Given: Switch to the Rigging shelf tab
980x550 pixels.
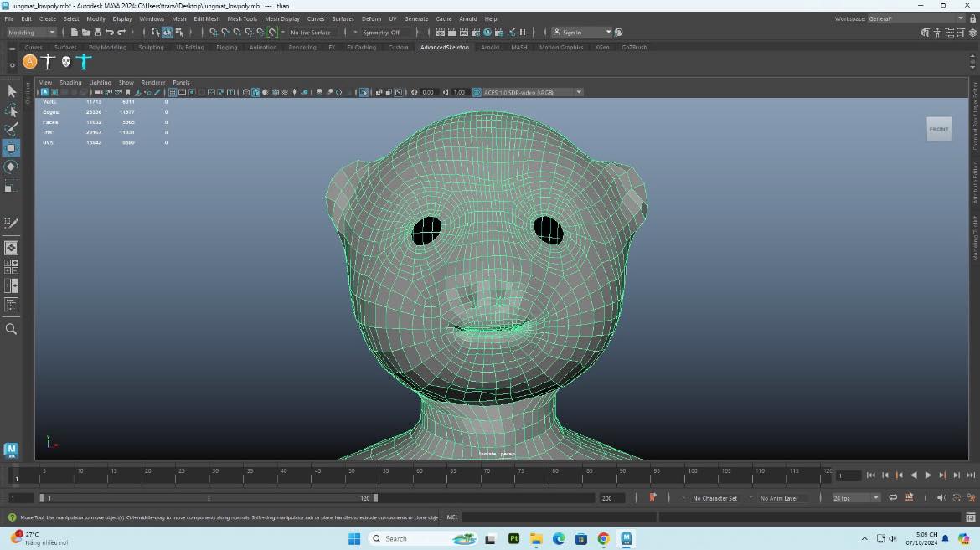Looking at the screenshot, I should click(x=227, y=47).
